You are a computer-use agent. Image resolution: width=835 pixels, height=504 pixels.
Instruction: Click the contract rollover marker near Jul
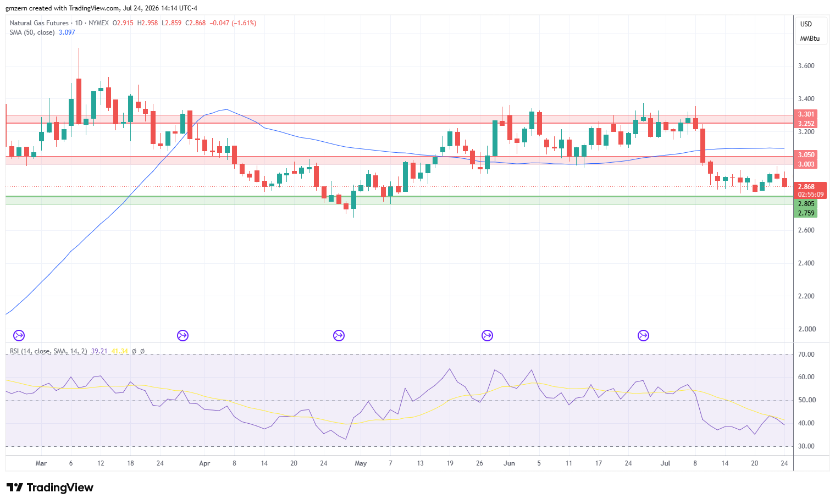click(x=643, y=335)
